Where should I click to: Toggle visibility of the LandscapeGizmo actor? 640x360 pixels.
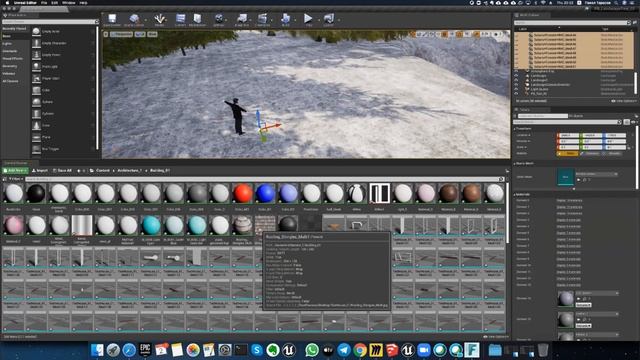coord(516,85)
